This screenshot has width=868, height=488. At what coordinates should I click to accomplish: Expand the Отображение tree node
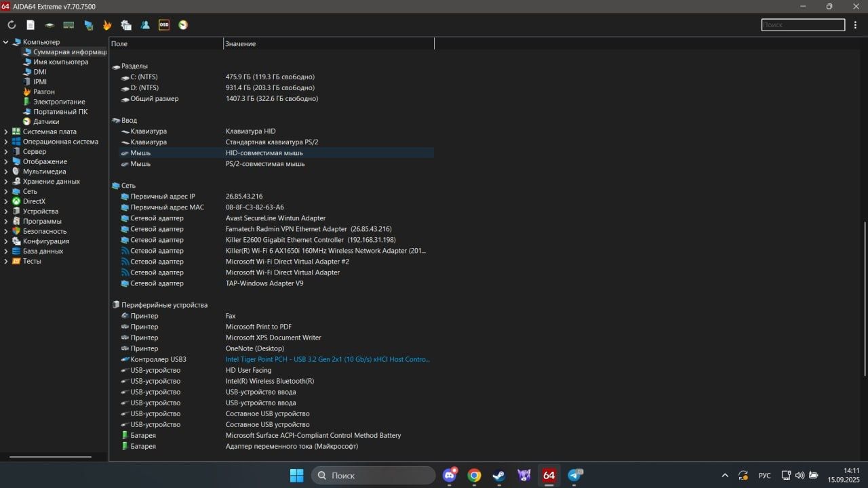click(6, 161)
